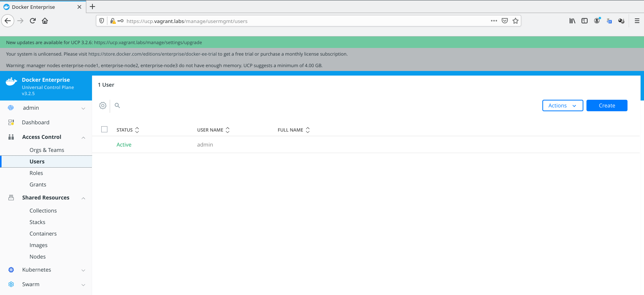The width and height of the screenshot is (644, 295).
Task: Click the Access Control people icon
Action: pos(11,137)
